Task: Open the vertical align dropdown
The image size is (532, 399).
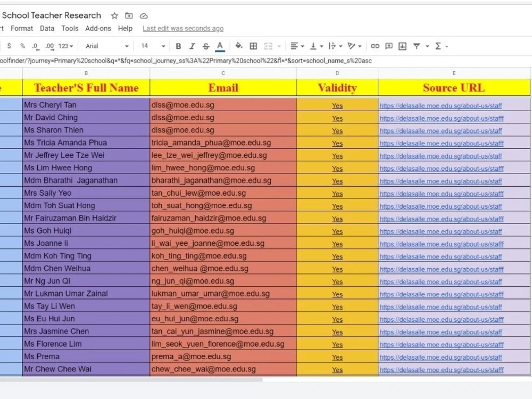Action: pos(317,46)
